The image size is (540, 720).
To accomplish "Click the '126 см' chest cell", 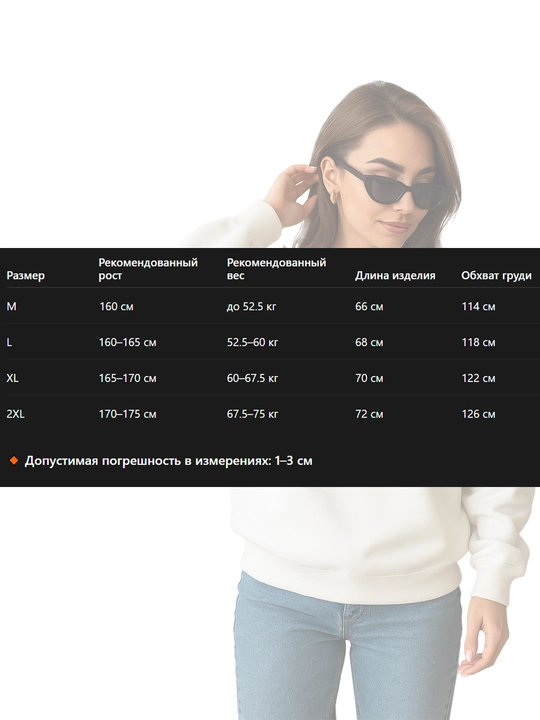I will tap(478, 414).
